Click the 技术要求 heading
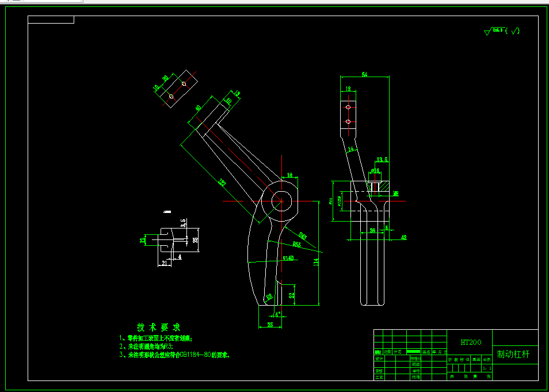549x392 pixels. click(x=159, y=328)
